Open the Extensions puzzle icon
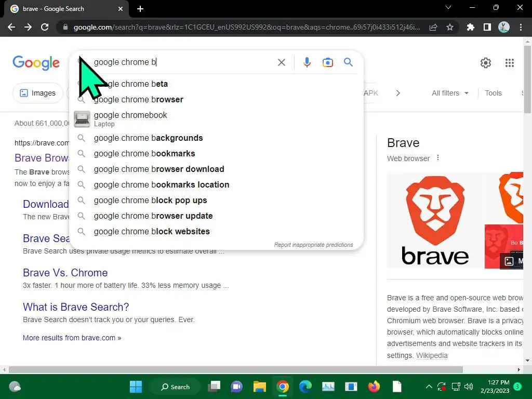This screenshot has width=532, height=399. click(x=470, y=27)
